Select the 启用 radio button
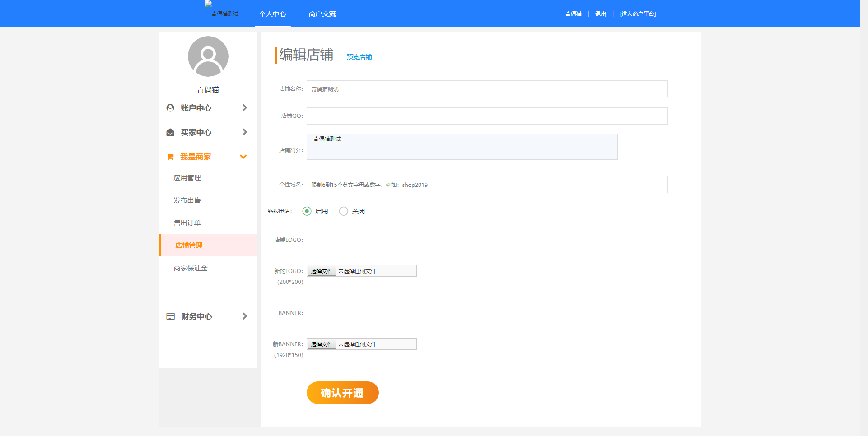The height and width of the screenshot is (436, 868). point(307,211)
